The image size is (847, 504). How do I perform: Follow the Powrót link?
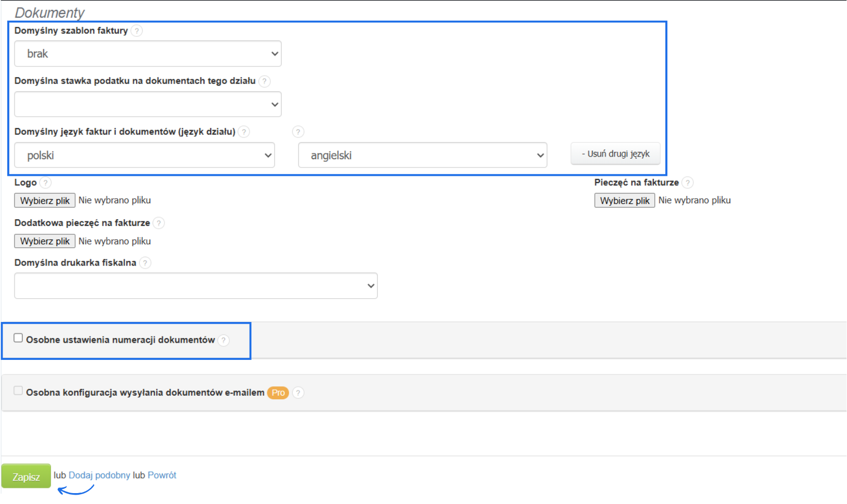pos(162,475)
